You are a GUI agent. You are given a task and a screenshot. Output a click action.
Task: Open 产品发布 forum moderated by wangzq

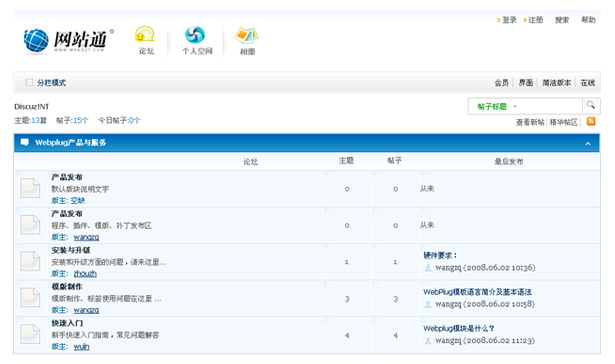tap(67, 214)
